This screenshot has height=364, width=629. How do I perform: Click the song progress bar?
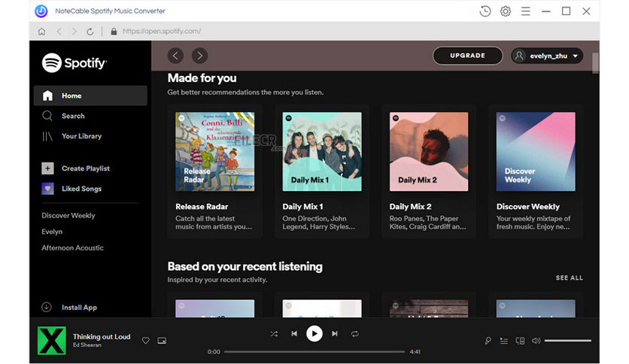pos(314,351)
